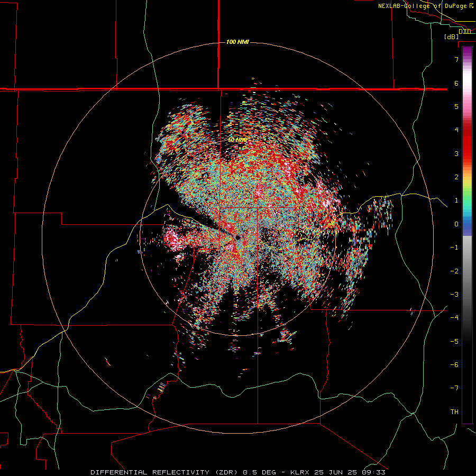Click the -1 dB scale label
476x476 pixels.
click(454, 248)
